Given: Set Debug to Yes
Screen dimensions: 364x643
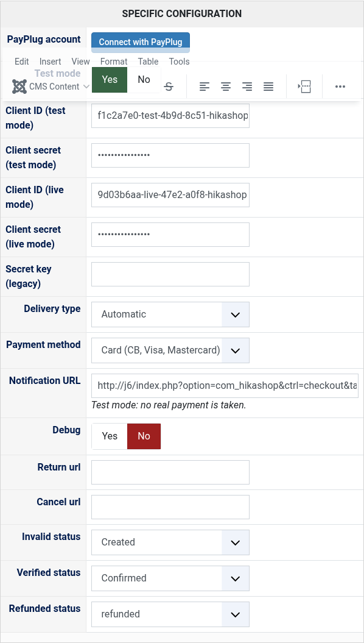Looking at the screenshot, I should pyautogui.click(x=110, y=436).
